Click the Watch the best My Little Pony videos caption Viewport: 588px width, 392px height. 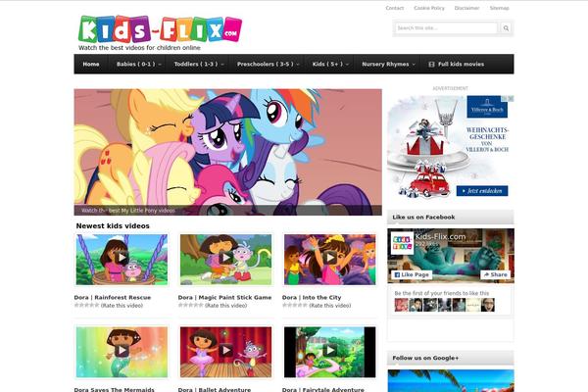click(128, 211)
